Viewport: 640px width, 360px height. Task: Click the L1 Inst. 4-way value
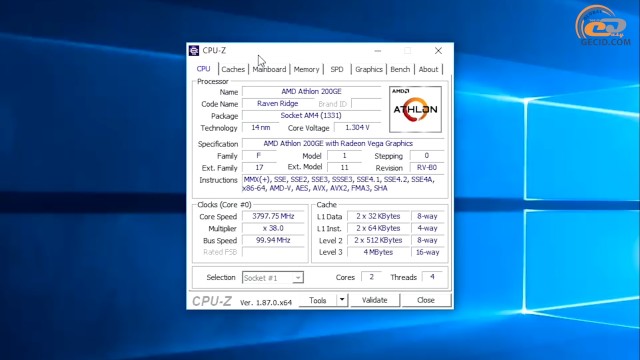(427, 228)
